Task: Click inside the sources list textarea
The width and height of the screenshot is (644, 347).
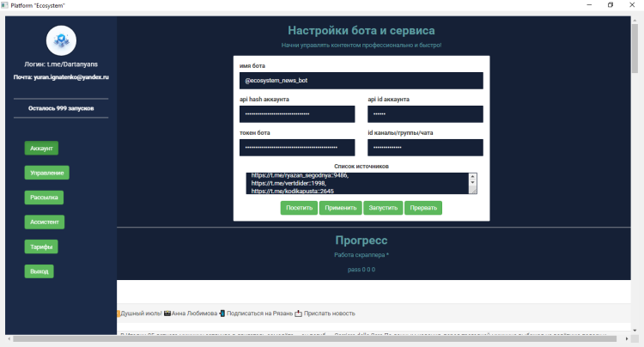Action: click(356, 183)
